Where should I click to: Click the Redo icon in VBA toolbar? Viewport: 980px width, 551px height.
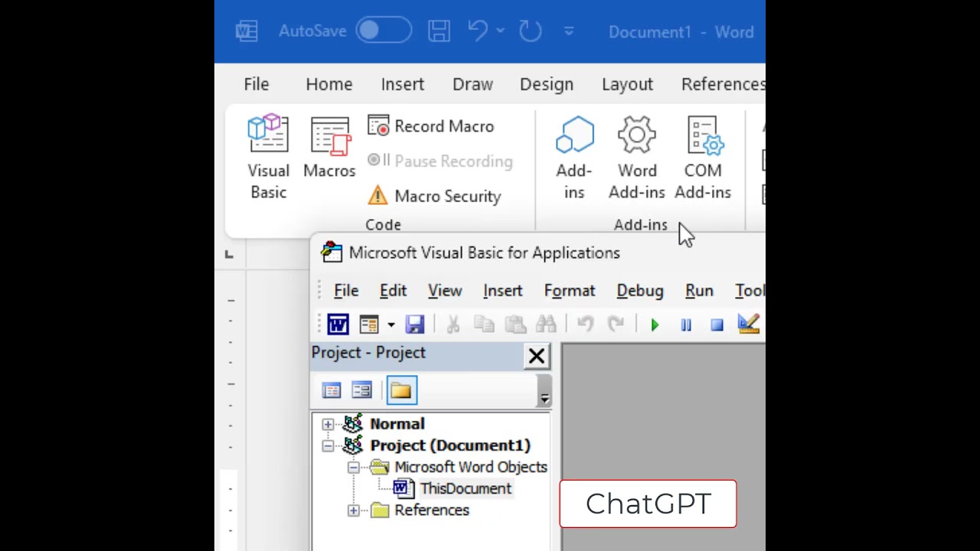pos(616,324)
